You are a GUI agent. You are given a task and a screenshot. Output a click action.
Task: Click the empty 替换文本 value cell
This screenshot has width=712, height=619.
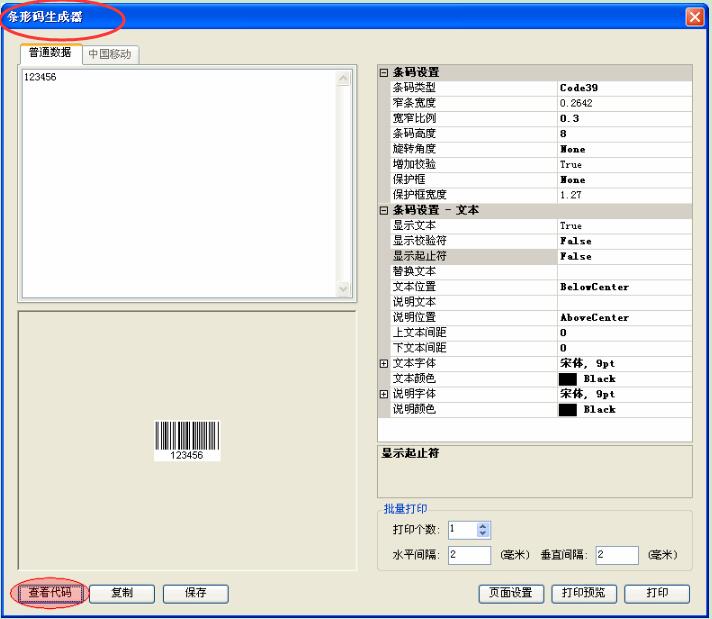[624, 272]
